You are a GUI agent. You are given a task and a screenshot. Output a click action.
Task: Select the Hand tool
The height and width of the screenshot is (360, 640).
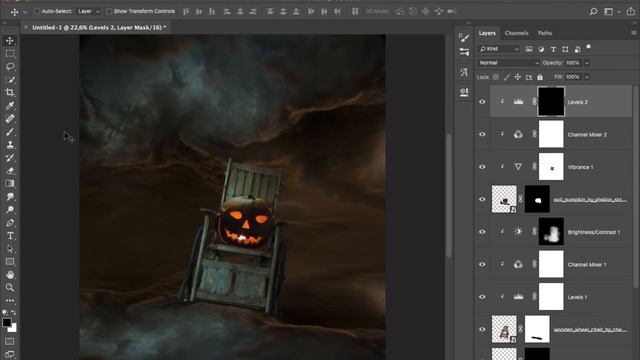click(10, 275)
